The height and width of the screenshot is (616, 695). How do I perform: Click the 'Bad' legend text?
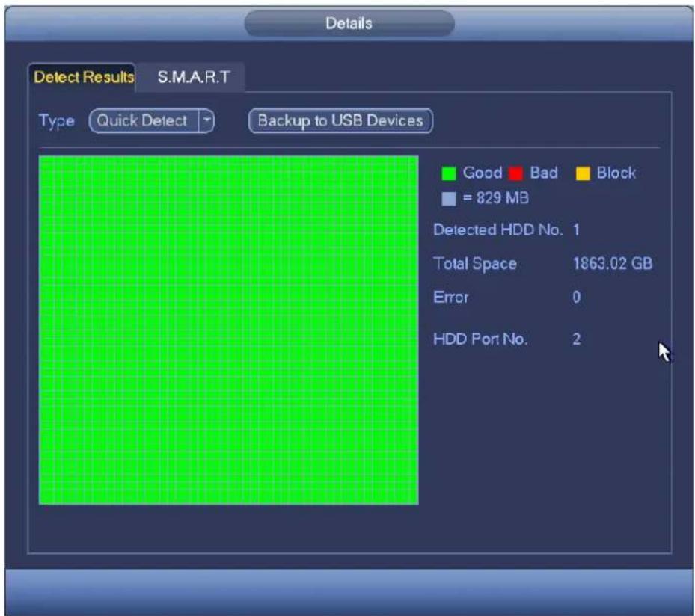click(x=544, y=173)
